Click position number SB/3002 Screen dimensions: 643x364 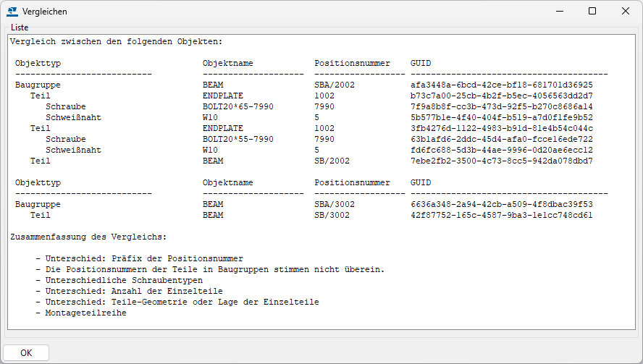(332, 215)
